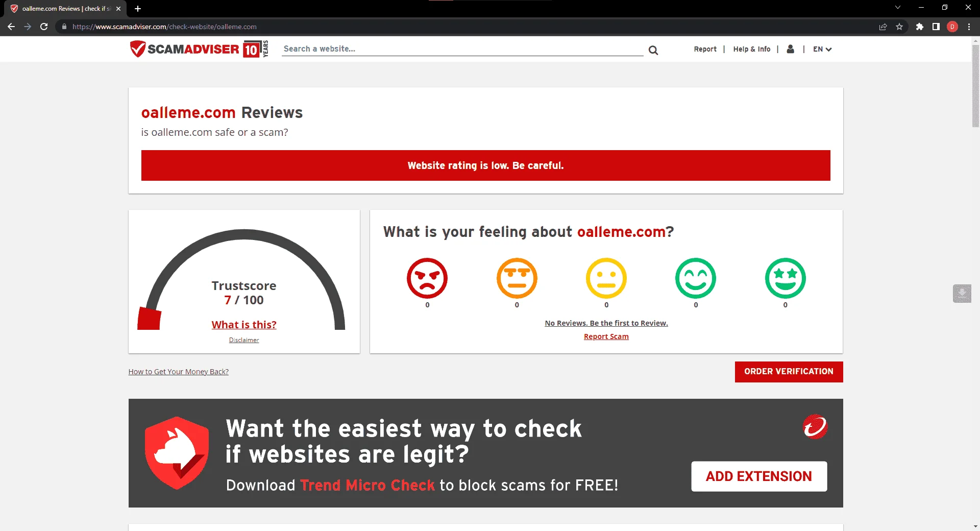Click the Trend Micro shield dog icon
Image resolution: width=980 pixels, height=531 pixels.
(177, 453)
